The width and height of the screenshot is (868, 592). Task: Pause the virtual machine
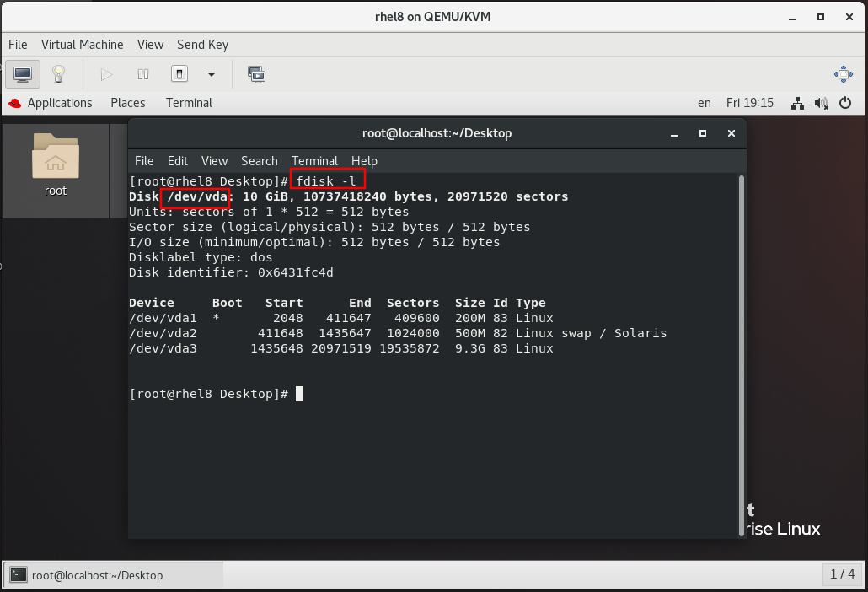pyautogui.click(x=143, y=74)
